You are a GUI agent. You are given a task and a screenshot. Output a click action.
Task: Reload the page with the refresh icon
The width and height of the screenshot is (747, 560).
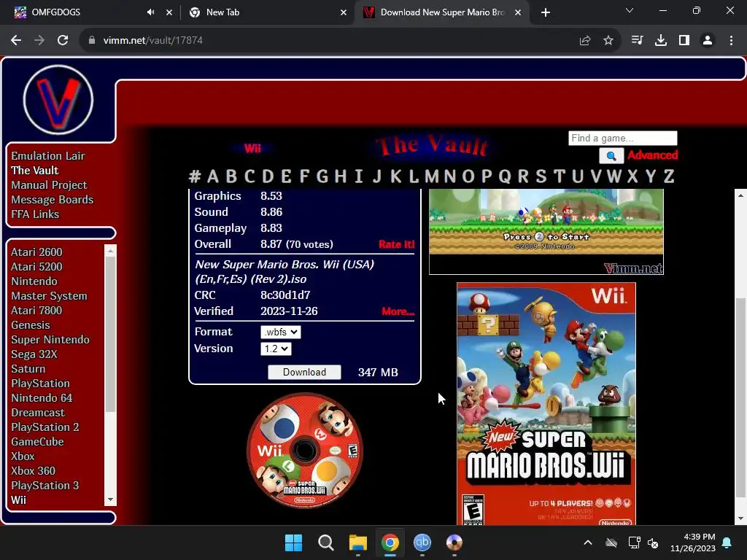tap(63, 41)
